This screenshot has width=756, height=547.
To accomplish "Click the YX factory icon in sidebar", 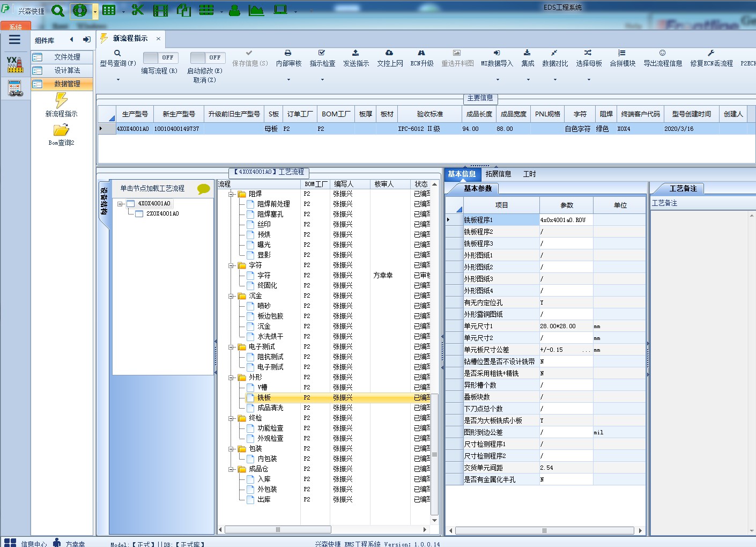I will click(15, 64).
